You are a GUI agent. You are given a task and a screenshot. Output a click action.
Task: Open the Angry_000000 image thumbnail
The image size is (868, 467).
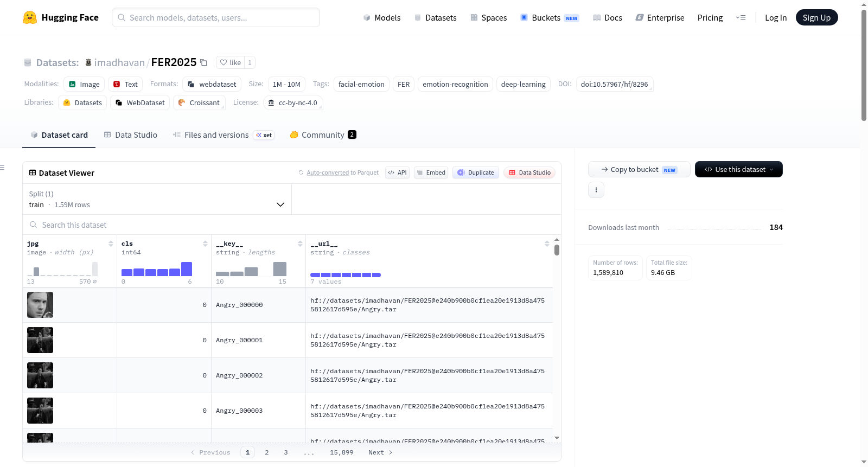pos(40,305)
